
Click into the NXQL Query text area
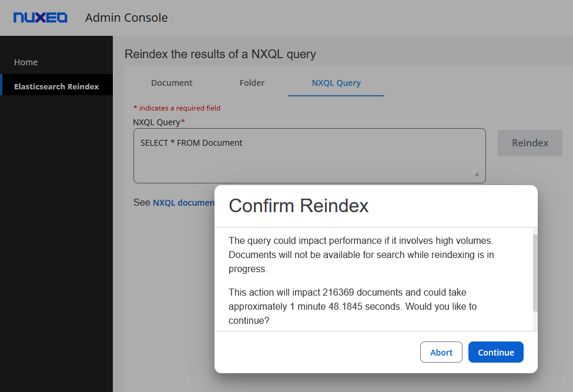pyautogui.click(x=309, y=156)
